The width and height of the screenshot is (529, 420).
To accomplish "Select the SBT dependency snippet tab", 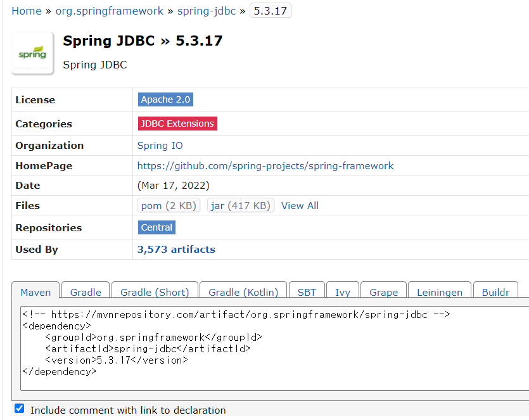I will tap(307, 292).
